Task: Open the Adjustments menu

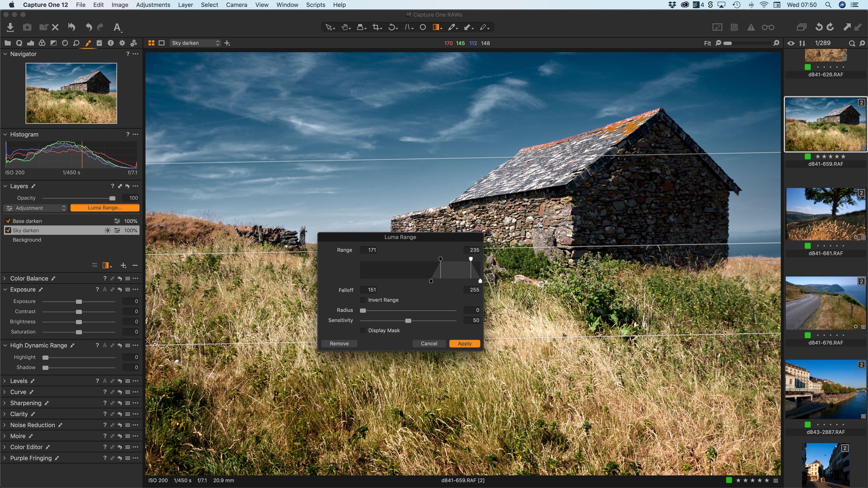Action: click(153, 5)
